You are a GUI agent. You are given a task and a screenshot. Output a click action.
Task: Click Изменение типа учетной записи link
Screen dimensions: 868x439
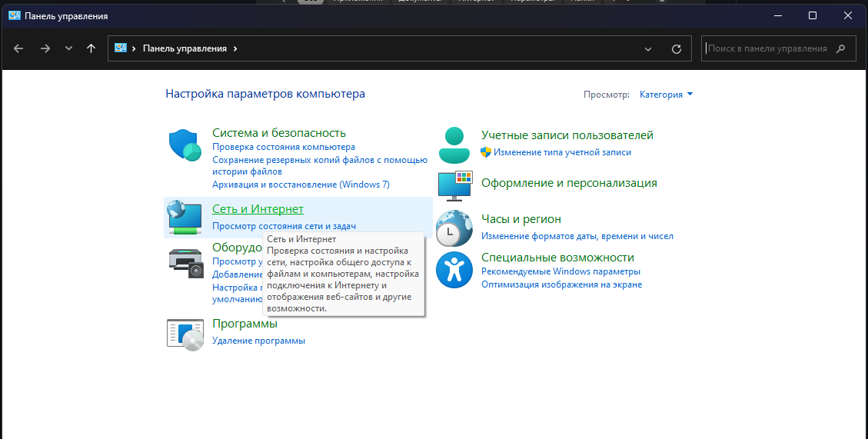pos(562,152)
